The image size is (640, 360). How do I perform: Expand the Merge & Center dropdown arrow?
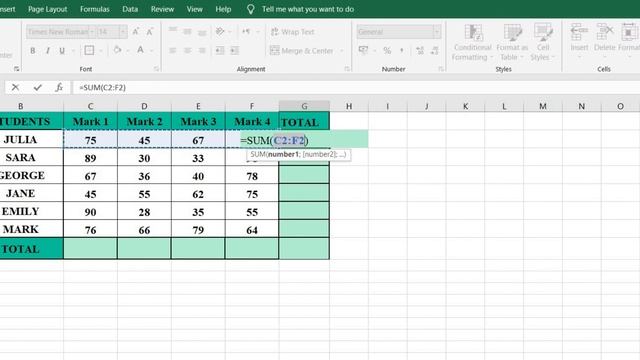(342, 51)
